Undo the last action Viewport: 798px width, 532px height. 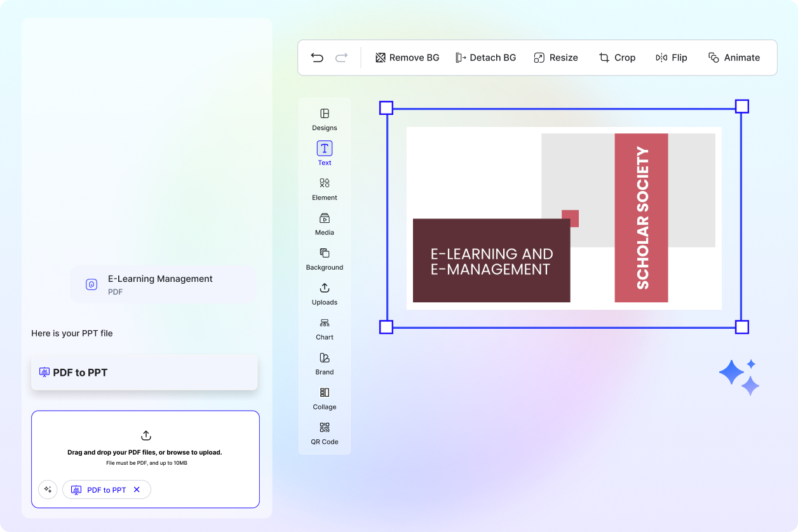(x=317, y=57)
